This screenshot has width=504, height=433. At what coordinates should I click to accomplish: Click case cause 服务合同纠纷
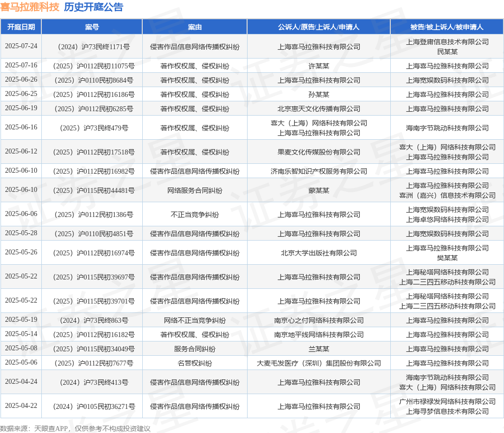(195, 349)
